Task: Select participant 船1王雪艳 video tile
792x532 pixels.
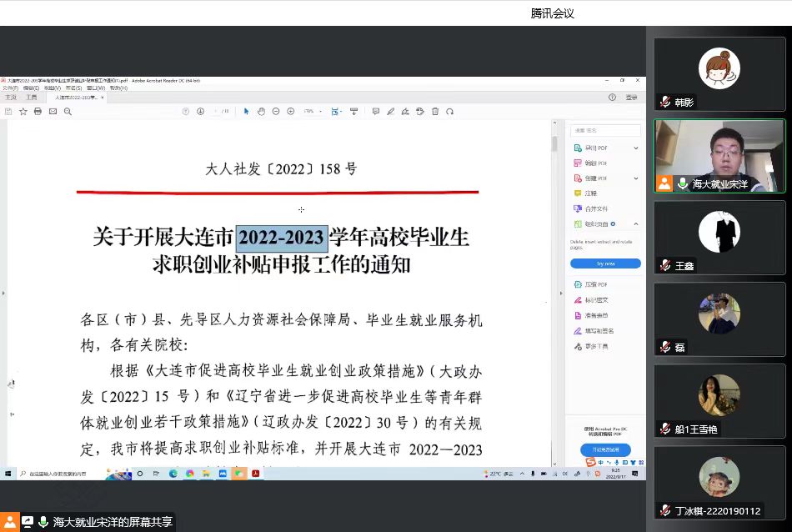Action: click(719, 400)
